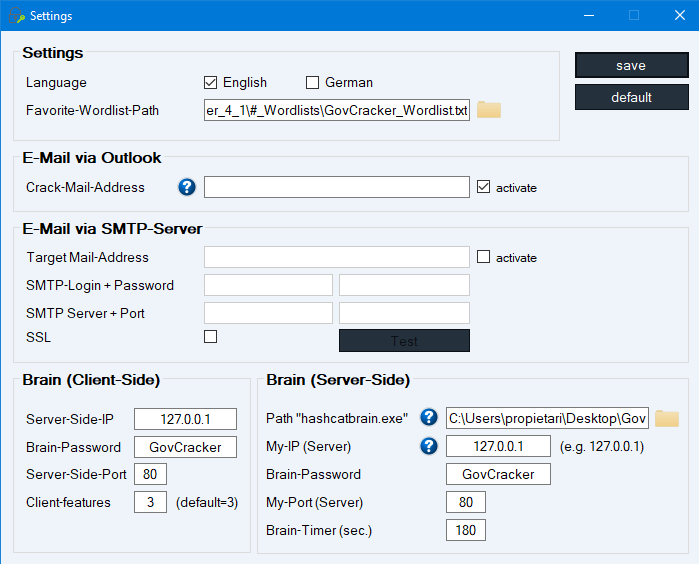The height and width of the screenshot is (564, 699).
Task: Click the SMTP-Login + Password label
Action: point(100,285)
